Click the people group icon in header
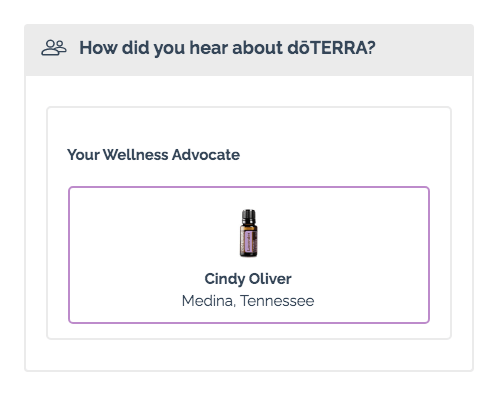502x400 pixels. [x=54, y=48]
